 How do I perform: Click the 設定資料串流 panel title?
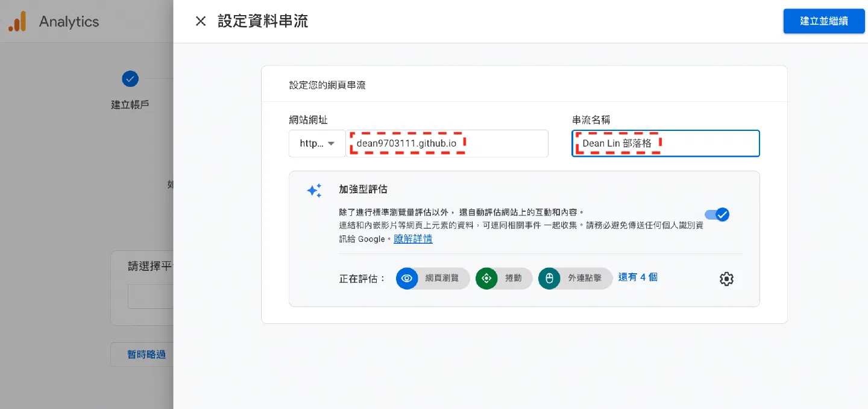point(263,21)
